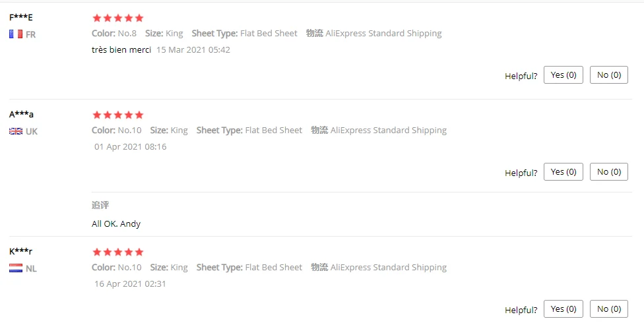This screenshot has height=325, width=644.
Task: Click the five-star rating on F***E's review
Action: click(x=117, y=18)
